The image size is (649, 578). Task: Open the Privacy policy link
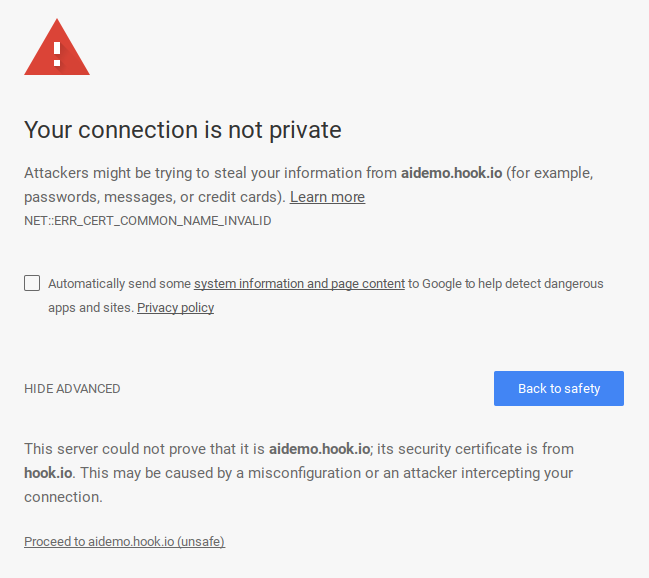pyautogui.click(x=175, y=308)
